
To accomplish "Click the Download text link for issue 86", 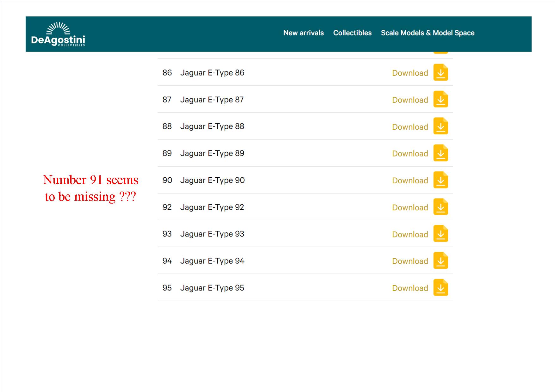I will [x=410, y=73].
